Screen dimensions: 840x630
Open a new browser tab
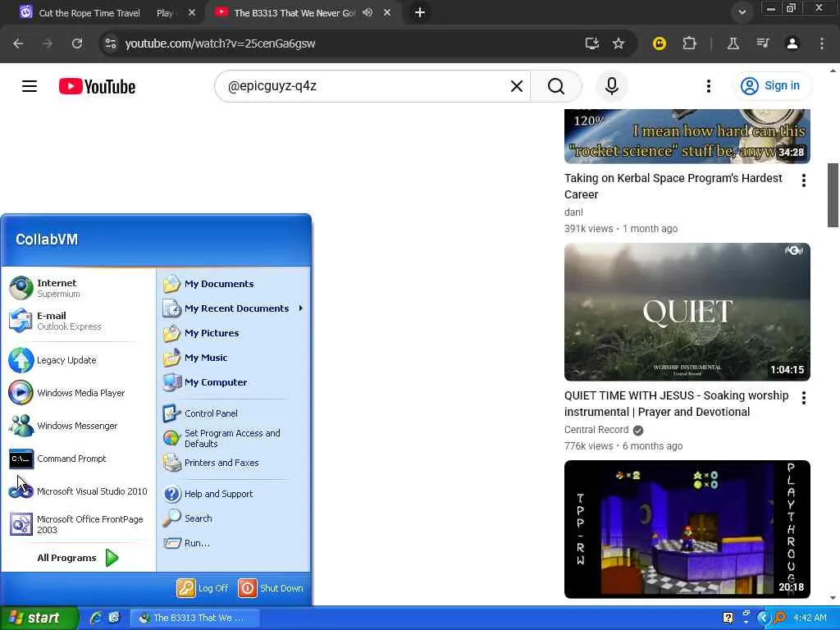pos(420,12)
